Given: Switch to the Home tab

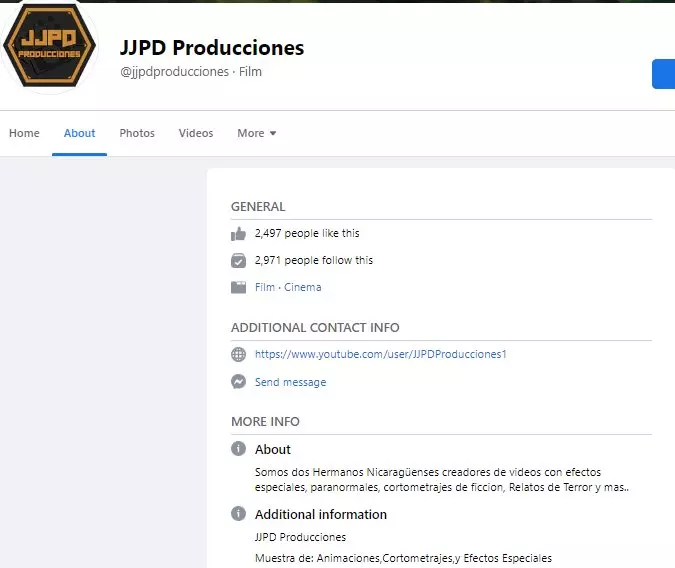Looking at the screenshot, I should 24,133.
